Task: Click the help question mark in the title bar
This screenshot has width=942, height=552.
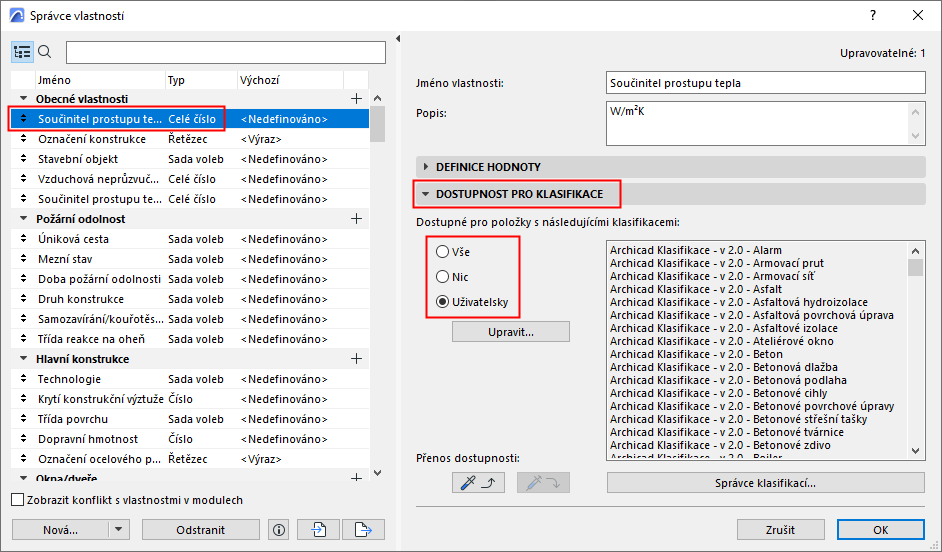Action: [873, 16]
